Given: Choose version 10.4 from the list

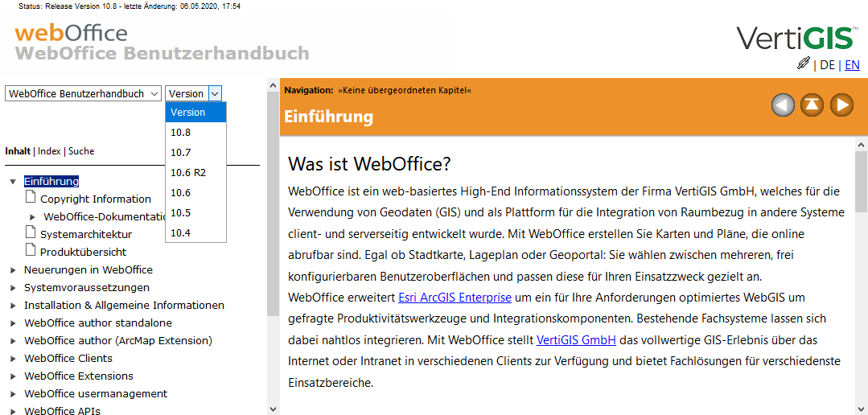Looking at the screenshot, I should click(x=196, y=233).
